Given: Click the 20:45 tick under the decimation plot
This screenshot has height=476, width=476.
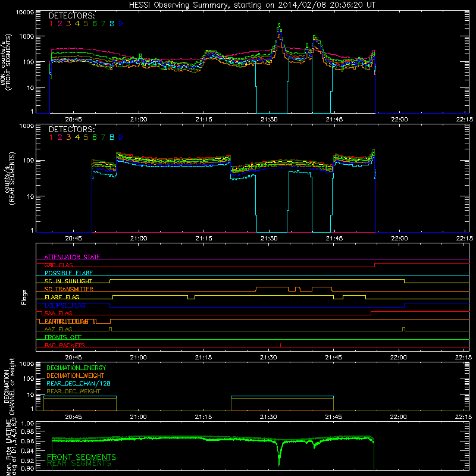Looking at the screenshot, I should tap(73, 417).
